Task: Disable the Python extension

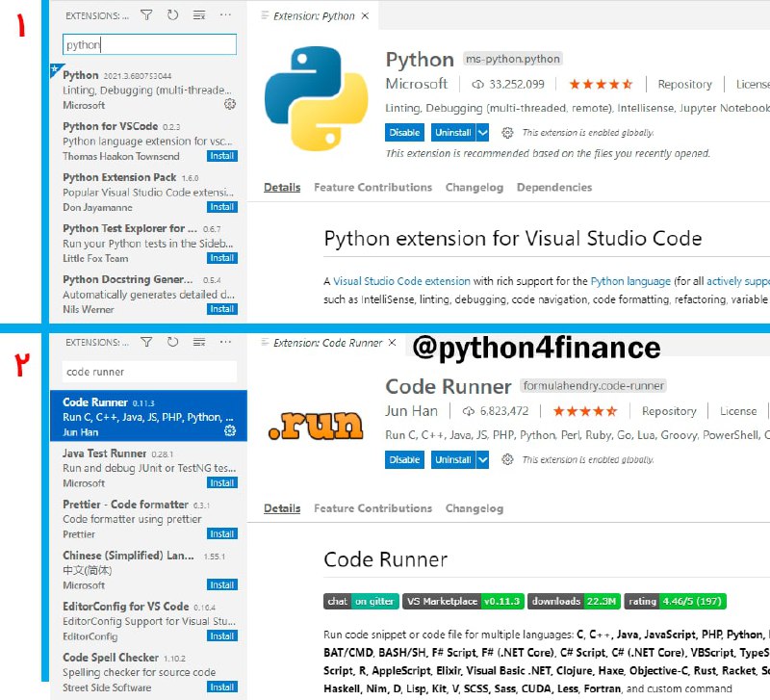Action: pos(404,133)
